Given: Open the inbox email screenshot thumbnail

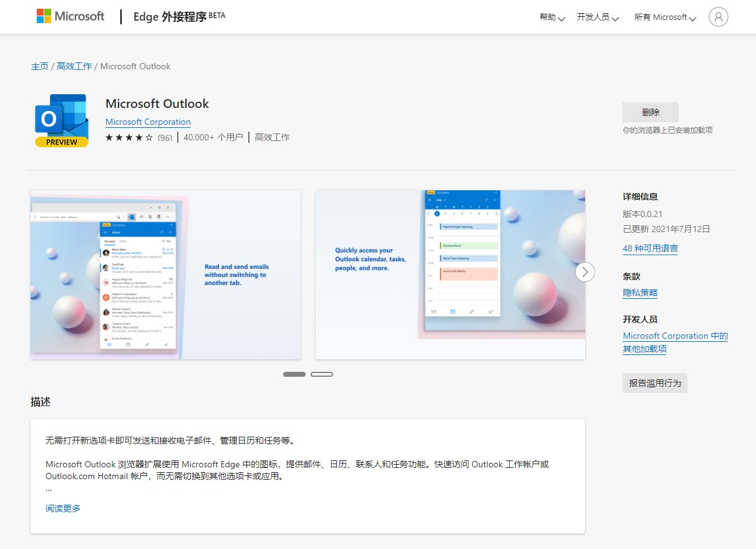Looking at the screenshot, I should click(x=166, y=274).
